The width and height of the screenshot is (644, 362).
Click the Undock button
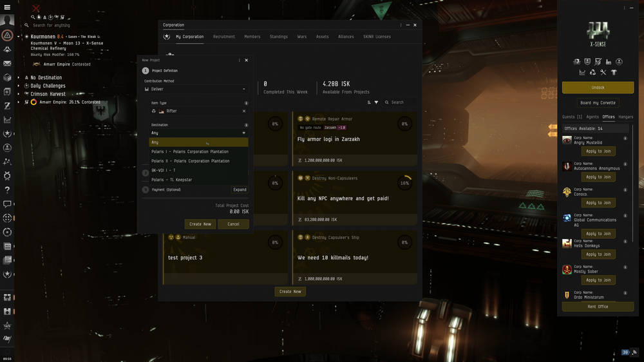(x=598, y=88)
